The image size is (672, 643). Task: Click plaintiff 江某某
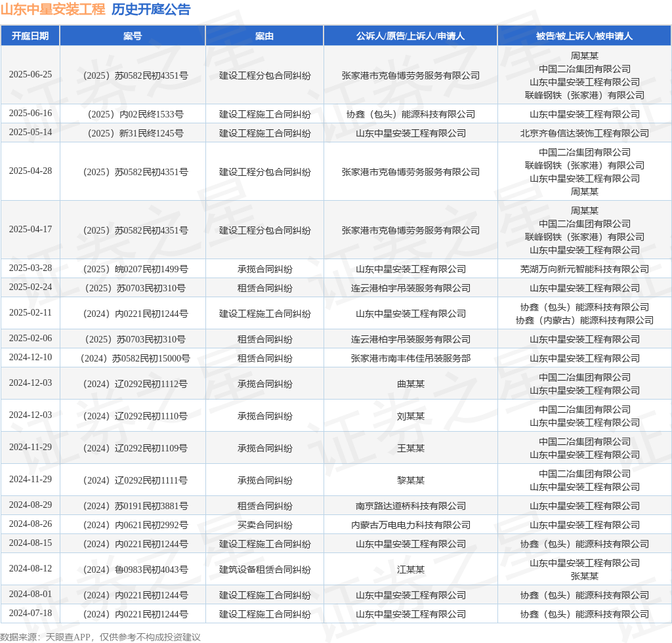pos(411,570)
